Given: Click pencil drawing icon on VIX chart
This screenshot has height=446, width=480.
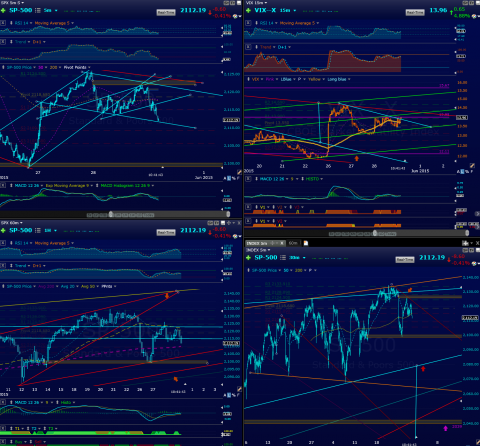Looking at the screenshot, I should 472,166.
